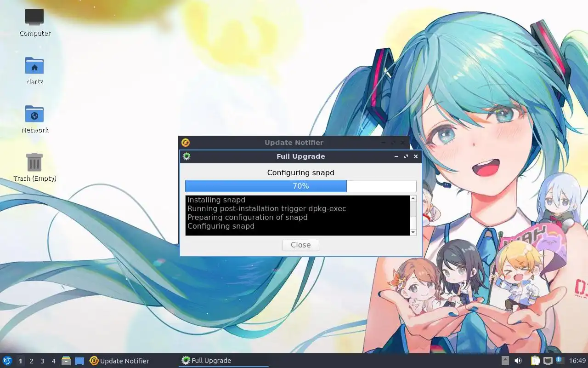Switch to workspace 4

[53, 361]
